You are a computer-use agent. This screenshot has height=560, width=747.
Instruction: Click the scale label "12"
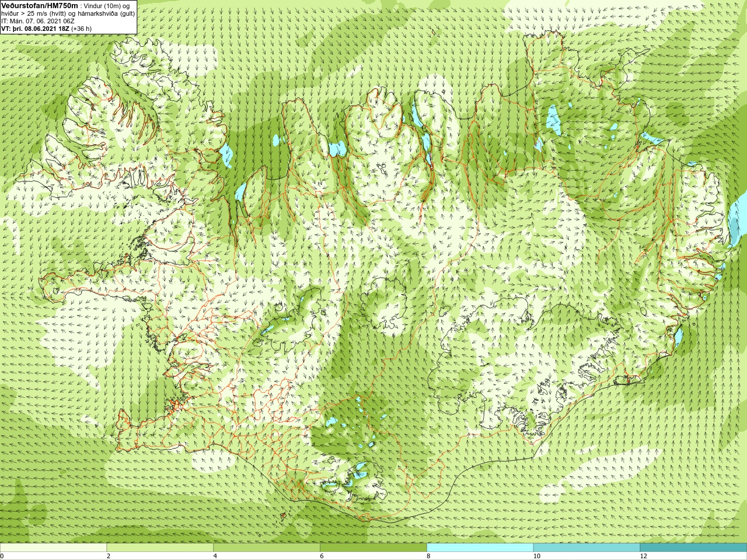click(x=644, y=556)
